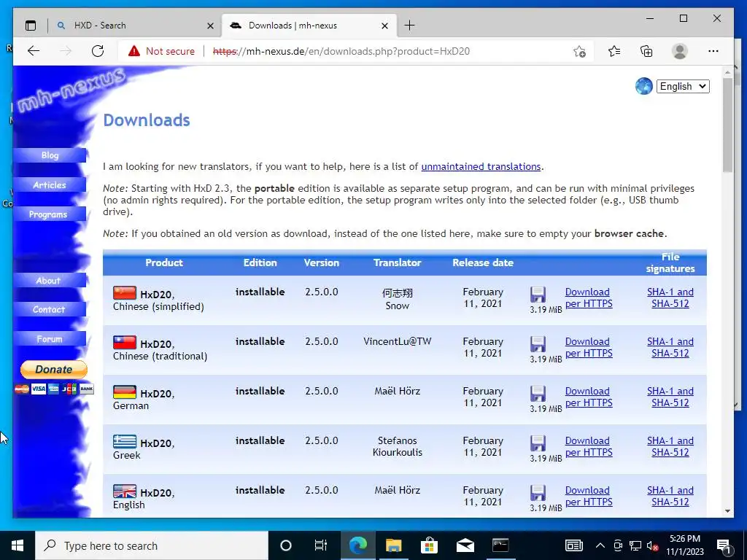Click the profile avatar icon

tap(680, 51)
